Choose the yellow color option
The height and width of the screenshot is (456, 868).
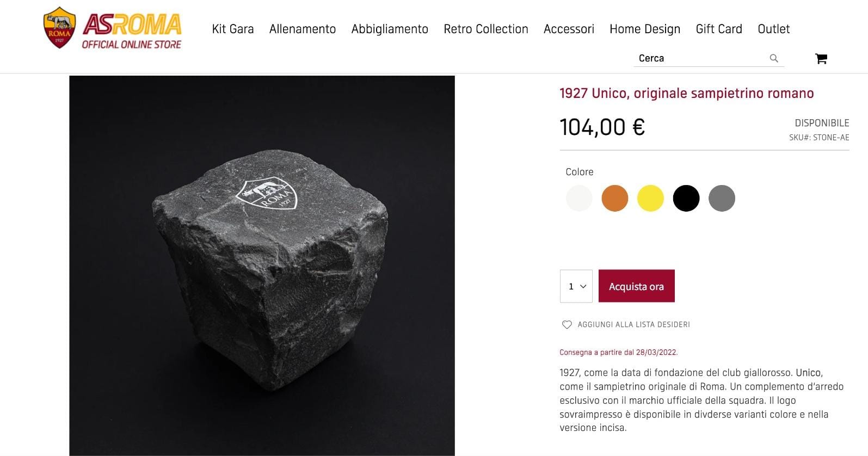(650, 198)
